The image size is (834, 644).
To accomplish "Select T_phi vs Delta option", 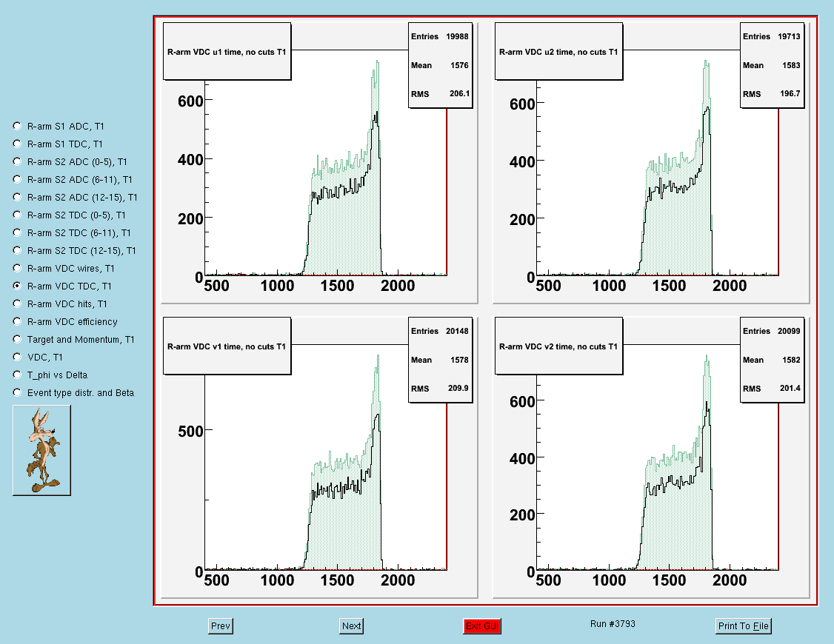I will pyautogui.click(x=17, y=375).
